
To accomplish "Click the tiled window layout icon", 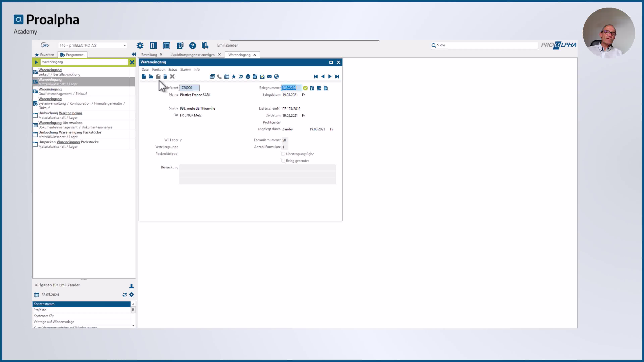I will (x=166, y=45).
